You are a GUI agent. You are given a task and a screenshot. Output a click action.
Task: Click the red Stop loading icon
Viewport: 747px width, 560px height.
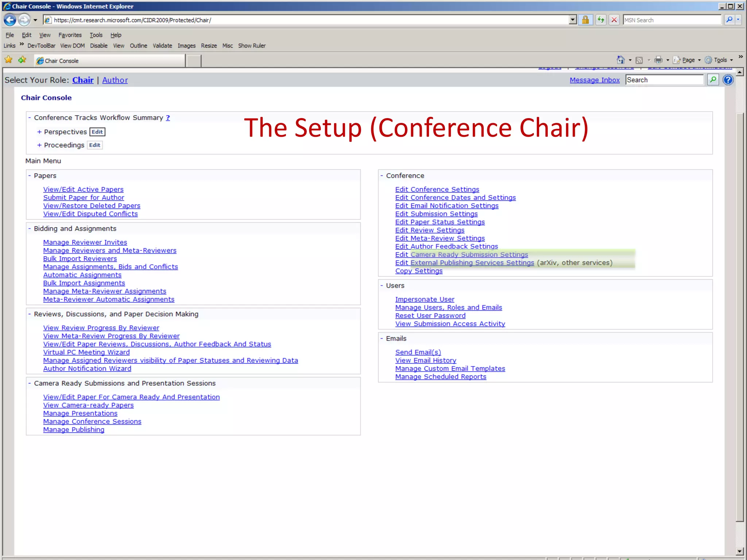[614, 20]
